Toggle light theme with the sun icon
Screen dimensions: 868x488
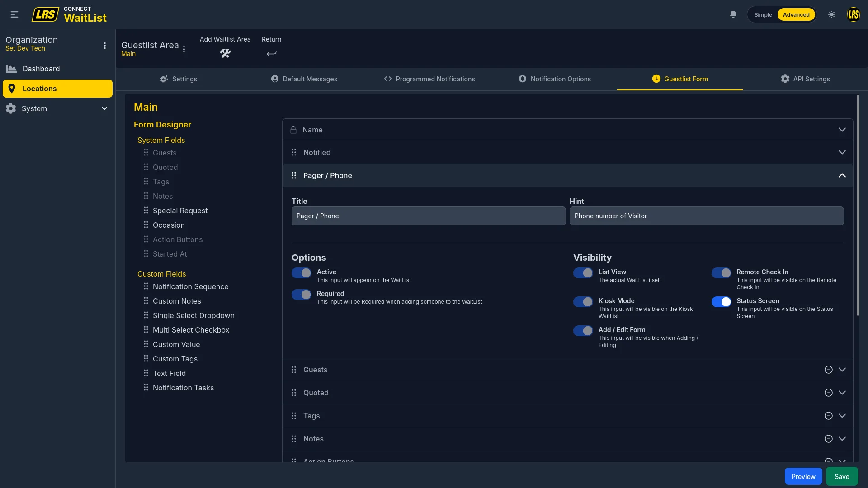[832, 14]
